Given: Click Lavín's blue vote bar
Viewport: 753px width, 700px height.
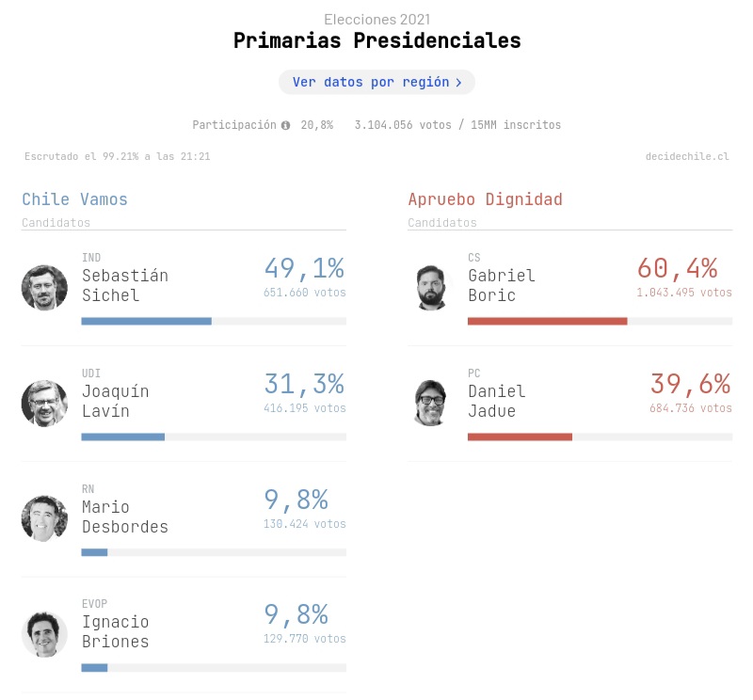Looking at the screenshot, I should point(123,437).
